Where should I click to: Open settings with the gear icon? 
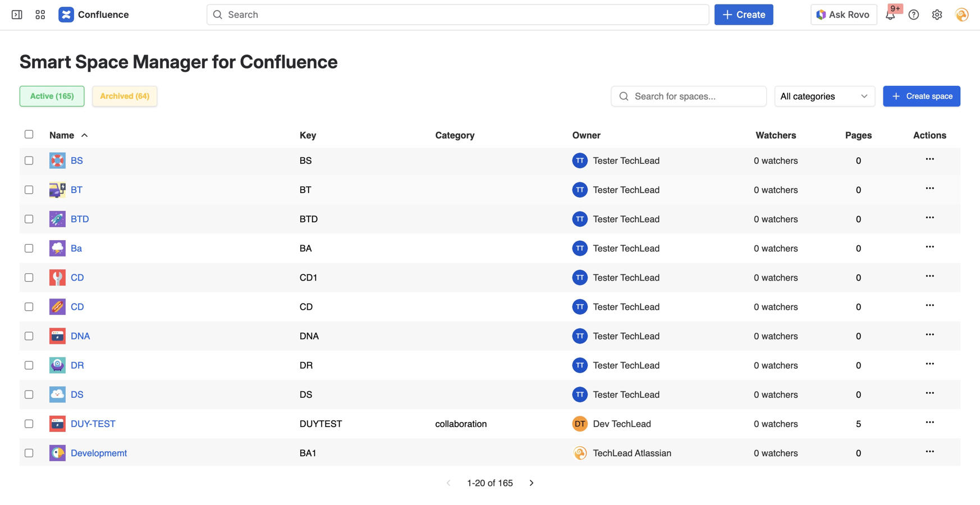point(937,15)
